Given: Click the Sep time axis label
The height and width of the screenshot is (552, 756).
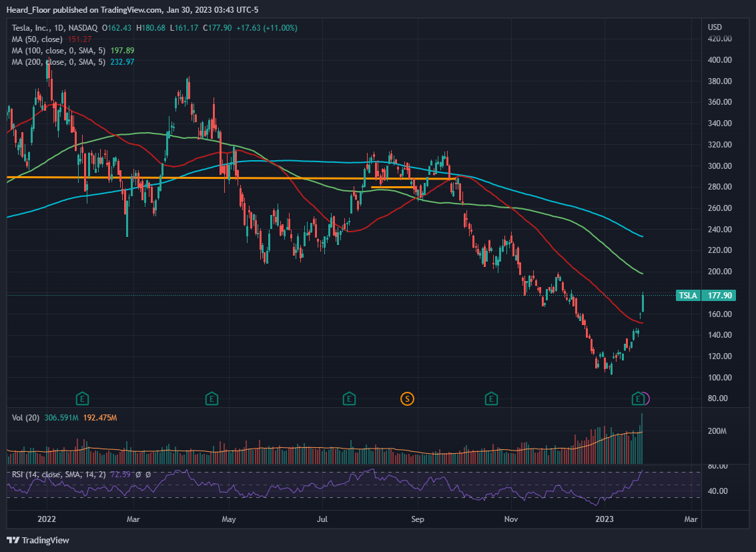Looking at the screenshot, I should click(418, 519).
